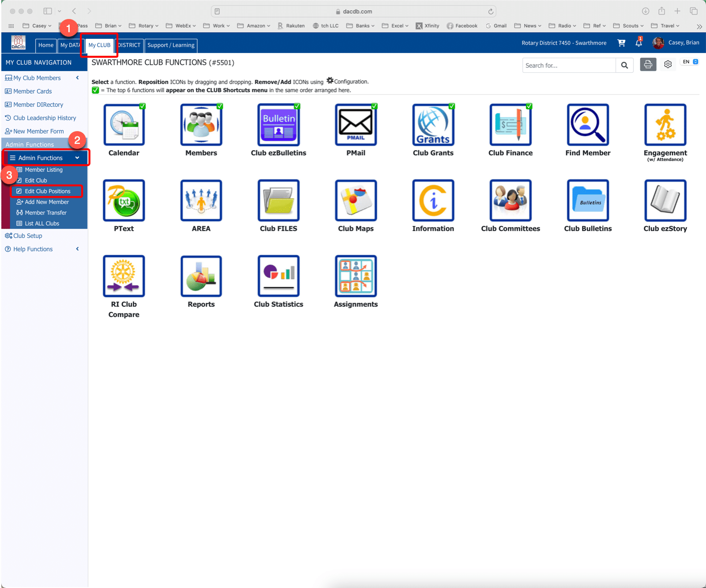This screenshot has height=588, width=706.
Task: Click the Search for... input field
Action: click(x=569, y=65)
